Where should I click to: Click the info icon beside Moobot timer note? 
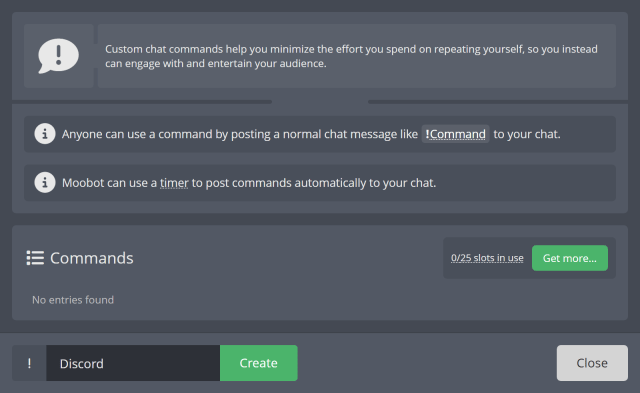click(45, 182)
